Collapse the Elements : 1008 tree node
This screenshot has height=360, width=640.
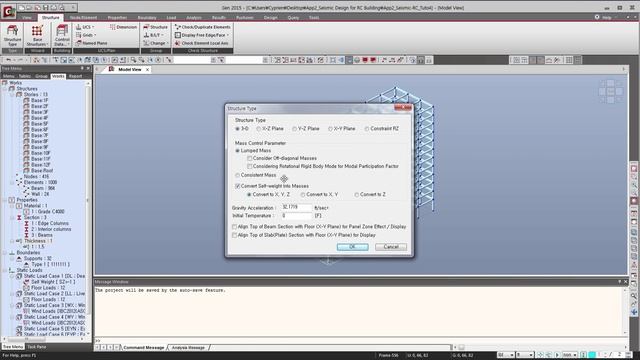[12, 182]
